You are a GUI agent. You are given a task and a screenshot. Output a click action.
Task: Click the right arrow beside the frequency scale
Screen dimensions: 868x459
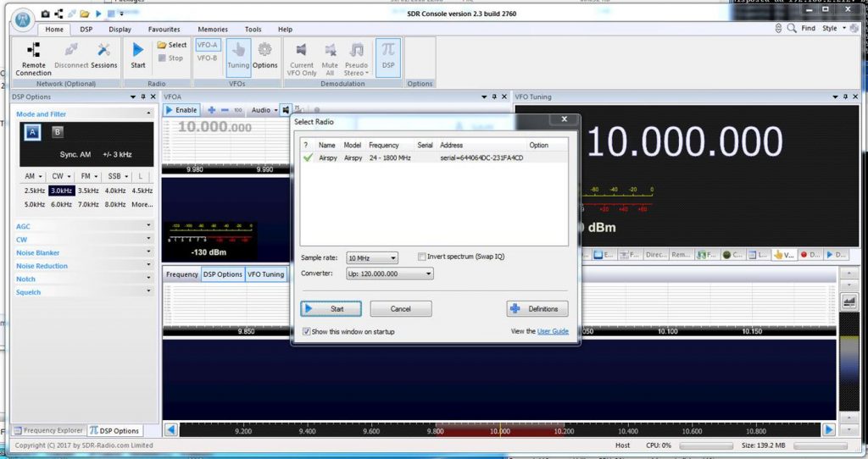[x=829, y=429]
